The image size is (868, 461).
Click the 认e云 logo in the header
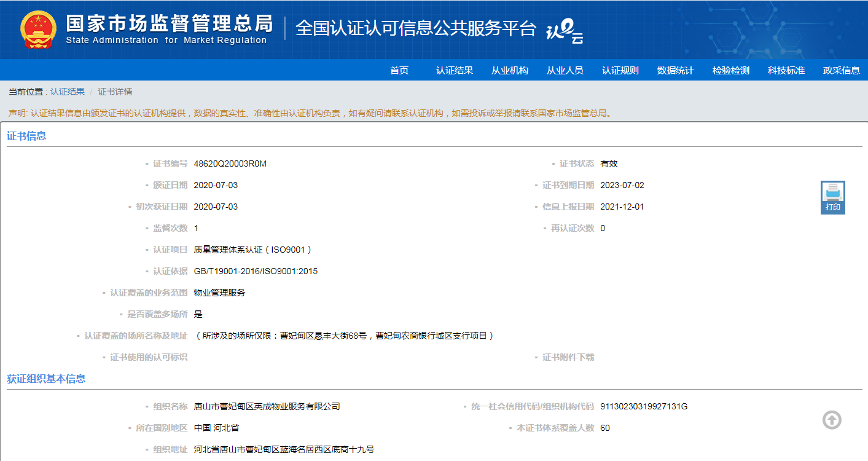tap(565, 31)
